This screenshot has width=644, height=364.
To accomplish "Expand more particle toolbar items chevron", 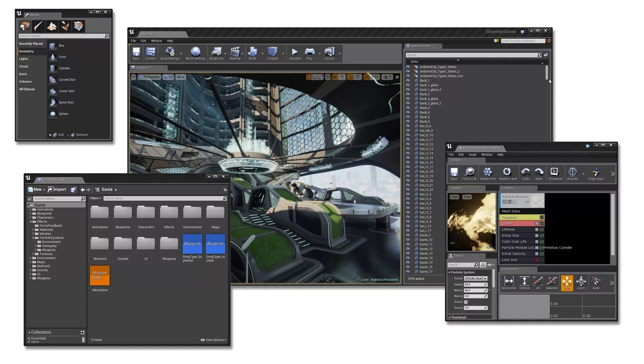I will tap(613, 174).
